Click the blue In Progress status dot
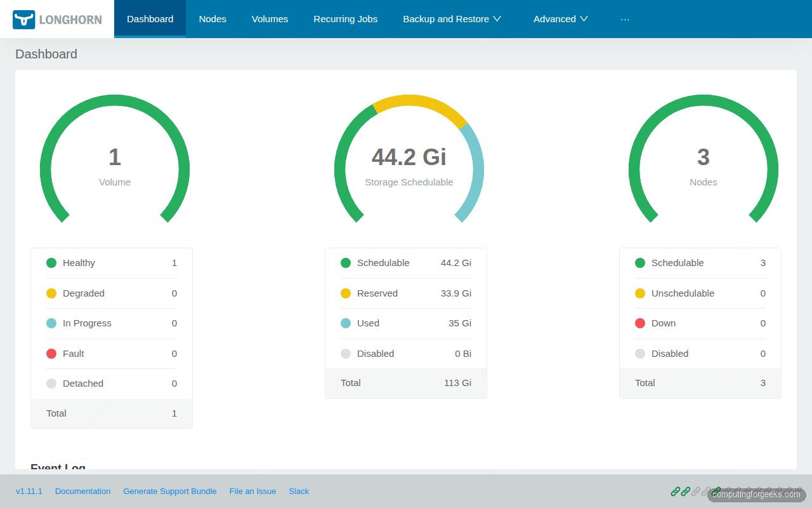Viewport: 812px width, 508px height. pyautogui.click(x=51, y=323)
